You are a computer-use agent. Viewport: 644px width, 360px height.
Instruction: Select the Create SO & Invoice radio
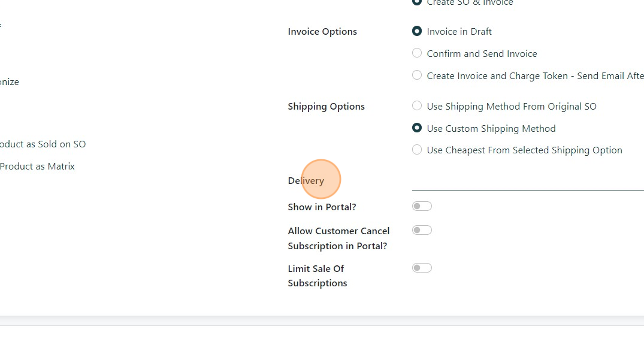click(x=417, y=2)
